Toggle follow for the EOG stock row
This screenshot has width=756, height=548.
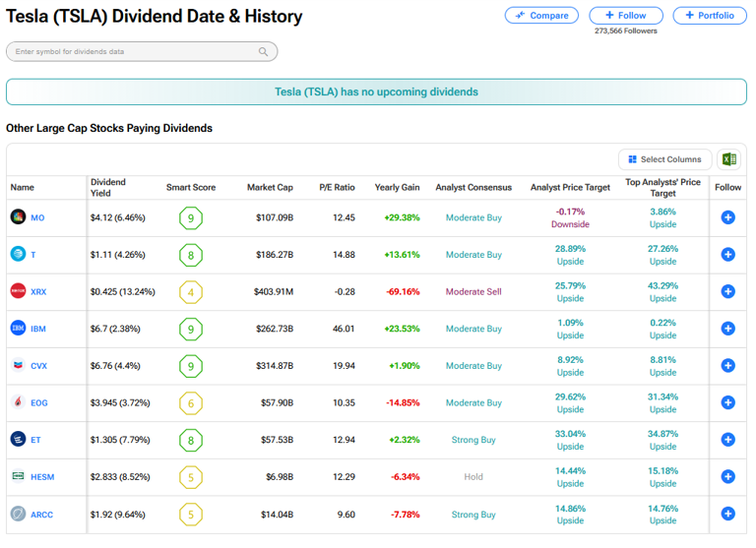(x=727, y=402)
